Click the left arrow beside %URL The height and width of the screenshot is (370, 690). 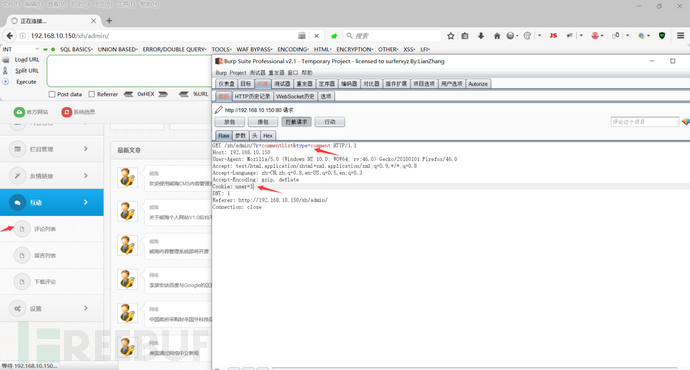click(184, 94)
